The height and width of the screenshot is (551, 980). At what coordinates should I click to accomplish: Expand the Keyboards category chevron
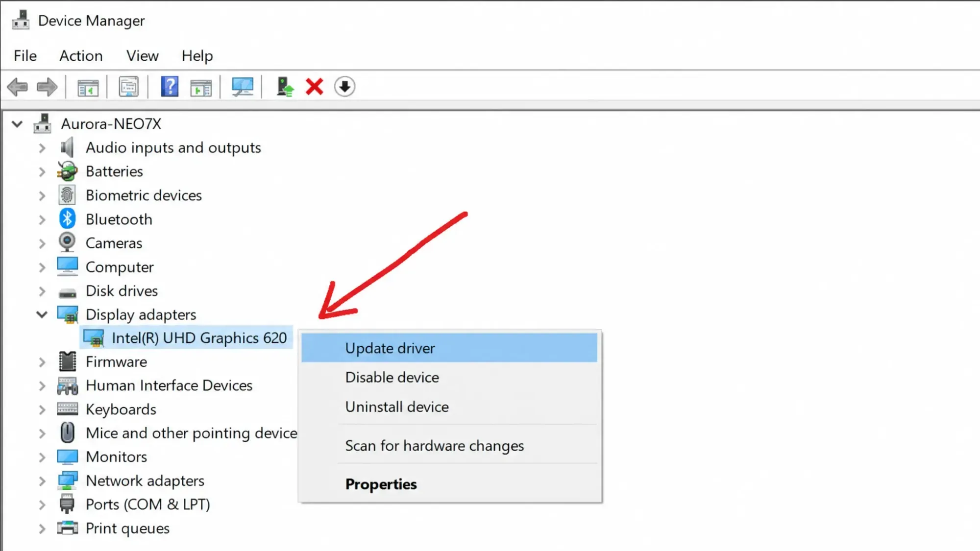click(42, 409)
